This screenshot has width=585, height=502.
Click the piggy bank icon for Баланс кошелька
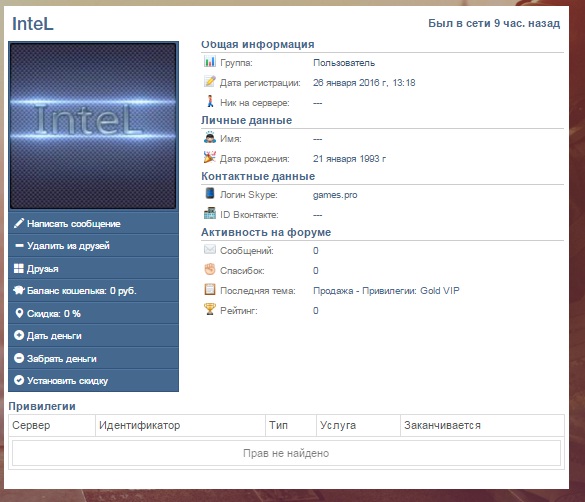tap(19, 291)
